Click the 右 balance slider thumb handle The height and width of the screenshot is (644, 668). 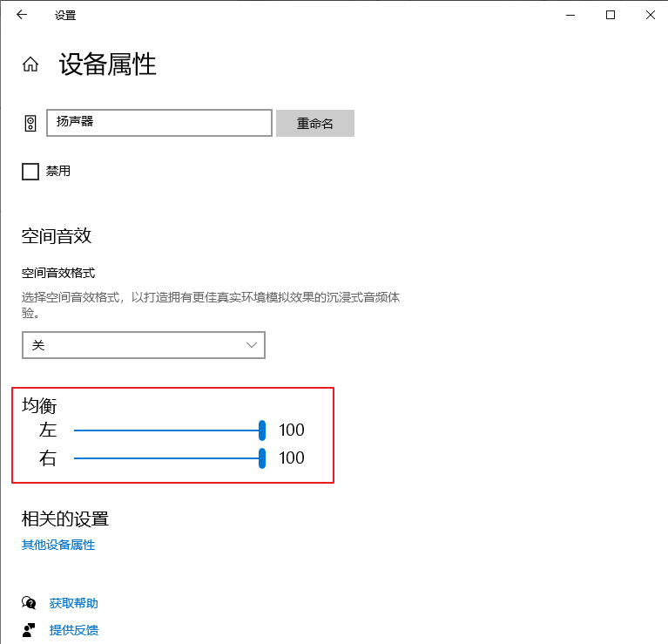pos(262,458)
